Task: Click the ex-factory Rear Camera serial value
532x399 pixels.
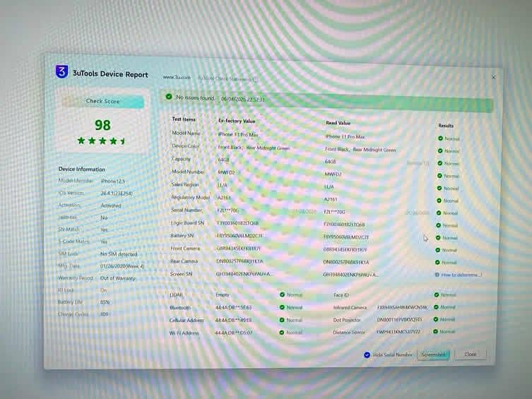Action: click(x=240, y=261)
